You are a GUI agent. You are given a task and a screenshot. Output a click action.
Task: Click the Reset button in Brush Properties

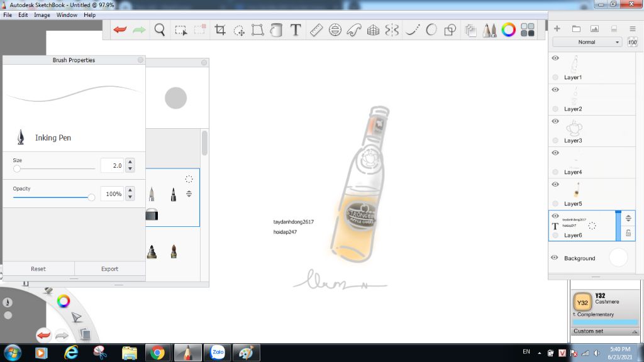click(38, 269)
